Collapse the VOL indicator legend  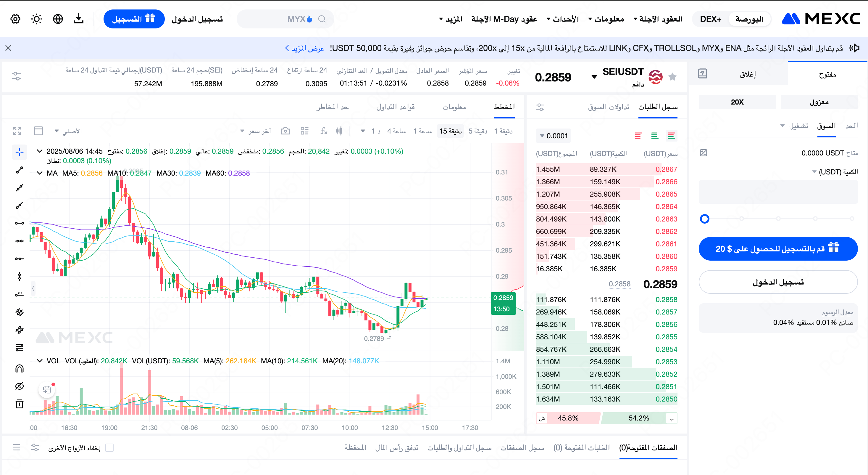39,361
